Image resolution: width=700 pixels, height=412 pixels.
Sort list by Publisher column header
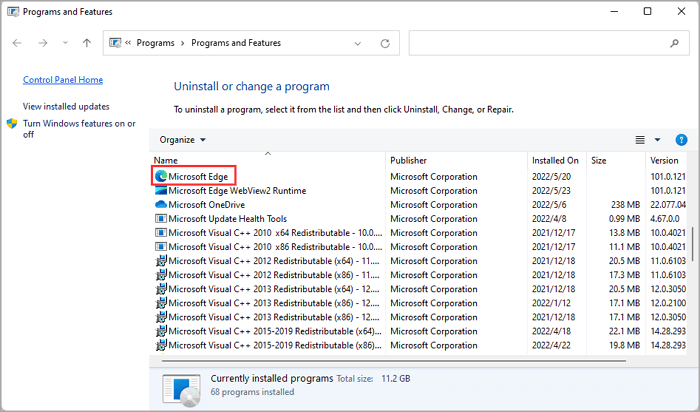coord(409,160)
